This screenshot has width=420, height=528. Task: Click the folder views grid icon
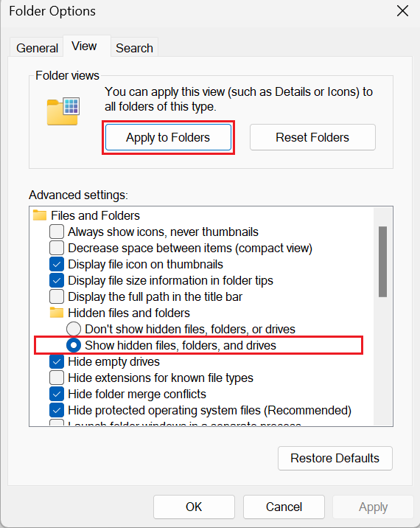(63, 111)
